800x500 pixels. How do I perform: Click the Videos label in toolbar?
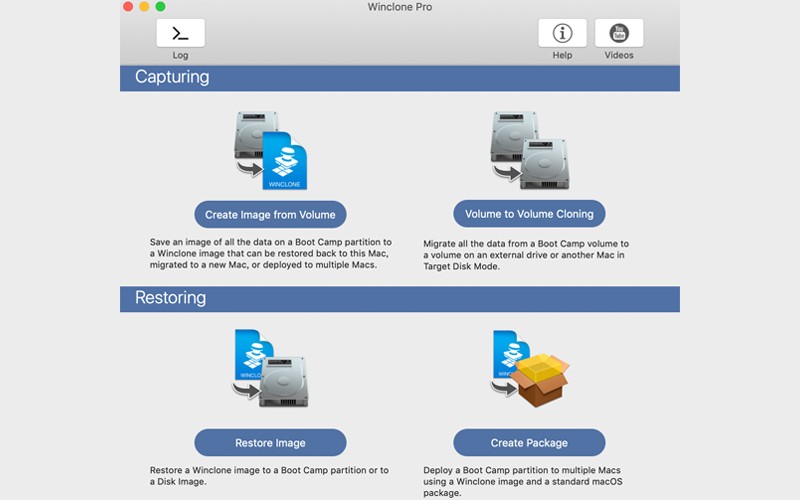point(619,55)
